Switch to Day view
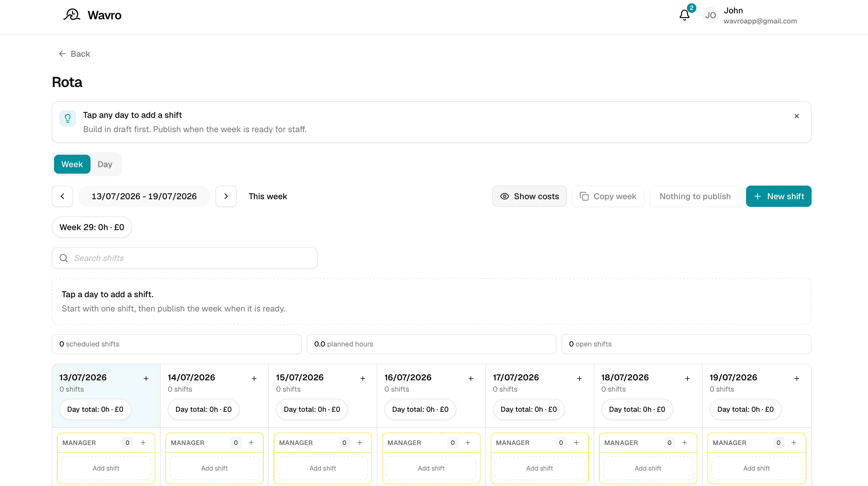Screen dimensions: 868x486 [105, 164]
